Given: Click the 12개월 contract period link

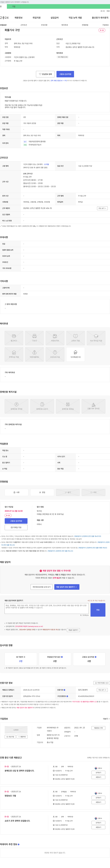Looking at the screenshot, I should click(x=46, y=164).
